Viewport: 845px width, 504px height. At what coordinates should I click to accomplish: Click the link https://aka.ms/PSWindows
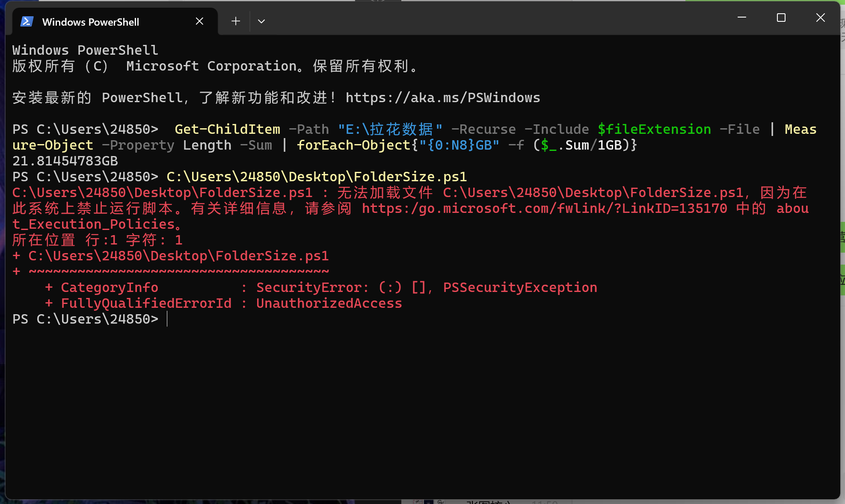442,97
